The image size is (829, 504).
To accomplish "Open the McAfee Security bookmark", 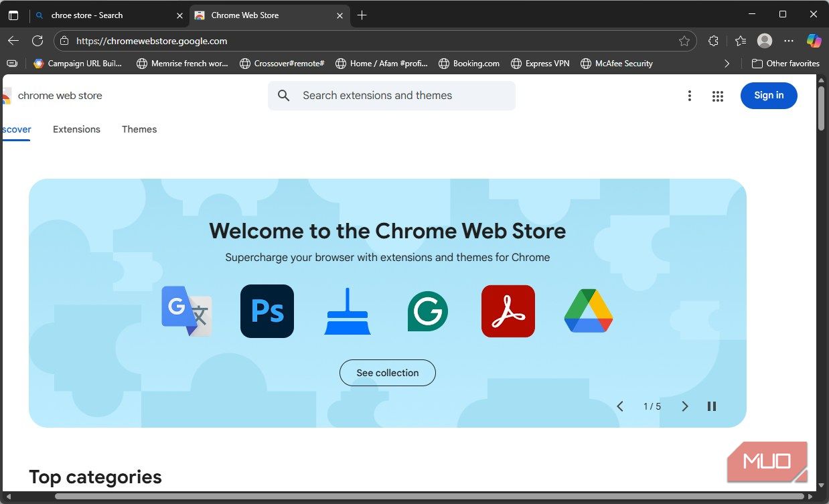I will pyautogui.click(x=617, y=64).
